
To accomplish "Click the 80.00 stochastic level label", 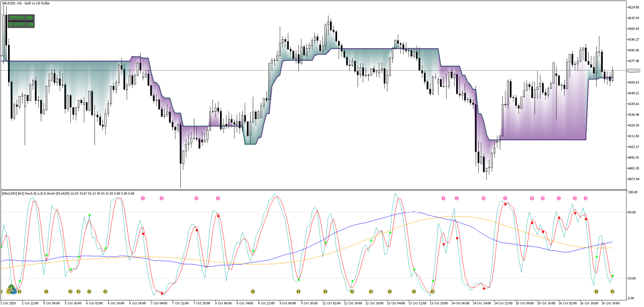I will (632, 213).
